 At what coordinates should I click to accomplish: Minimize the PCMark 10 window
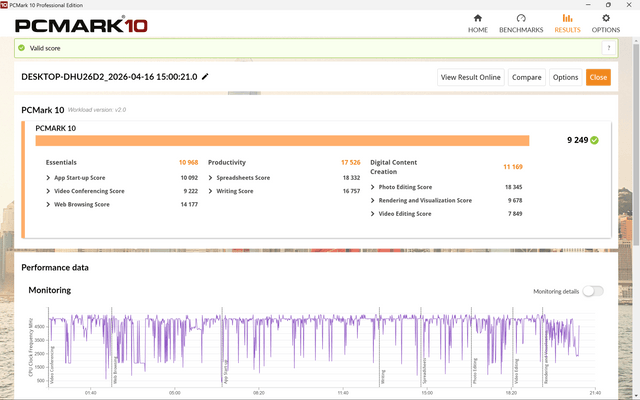(588, 5)
